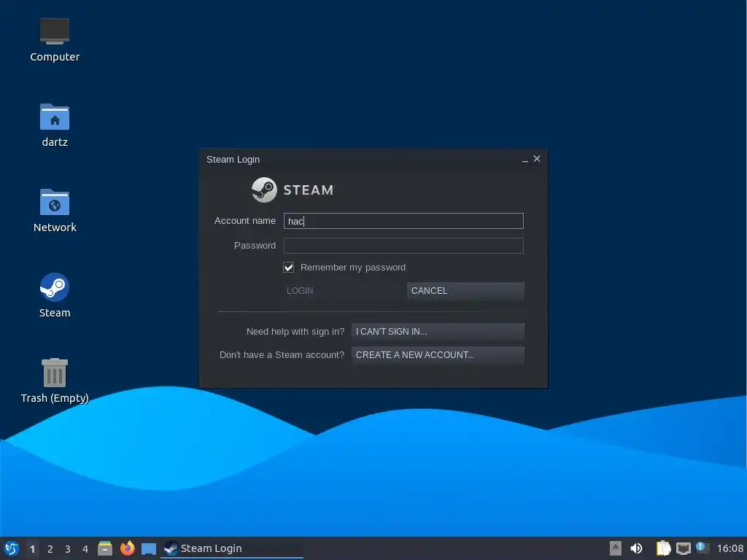
Task: Click the show desktop taskbar icon
Action: (x=149, y=549)
